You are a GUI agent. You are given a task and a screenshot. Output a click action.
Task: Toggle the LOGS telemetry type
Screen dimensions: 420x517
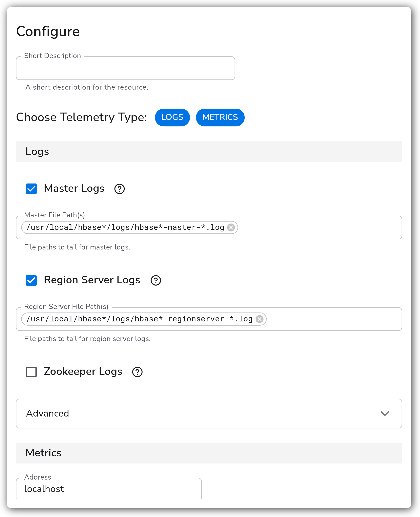point(172,117)
